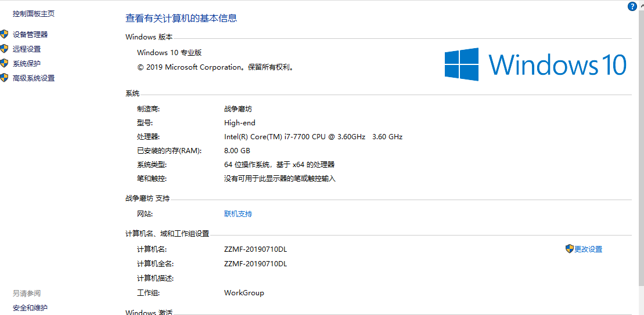Click the 2019 Microsoft Corporation copyright text
The width and height of the screenshot is (644, 315).
tap(216, 67)
